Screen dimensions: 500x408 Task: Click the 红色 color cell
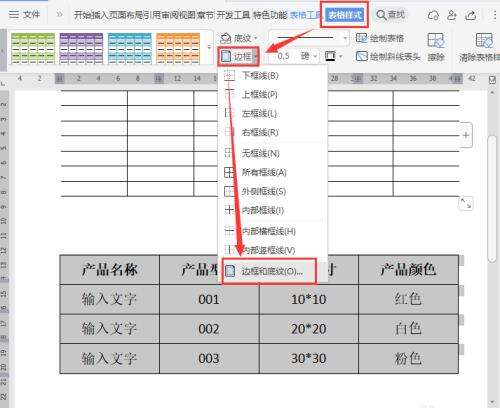pyautogui.click(x=408, y=299)
